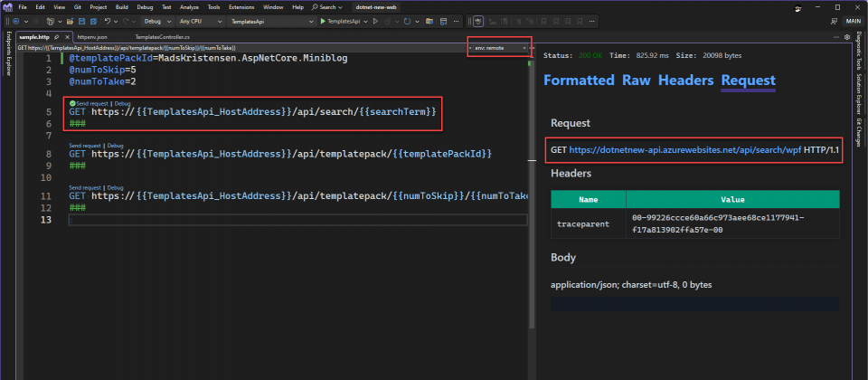Open the Project menu
The image size is (868, 380).
click(99, 7)
